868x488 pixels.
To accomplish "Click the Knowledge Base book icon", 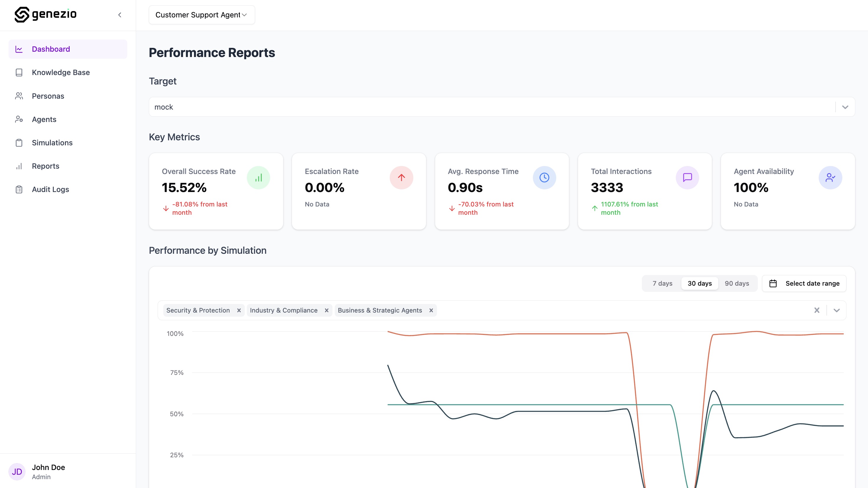I will (x=19, y=72).
